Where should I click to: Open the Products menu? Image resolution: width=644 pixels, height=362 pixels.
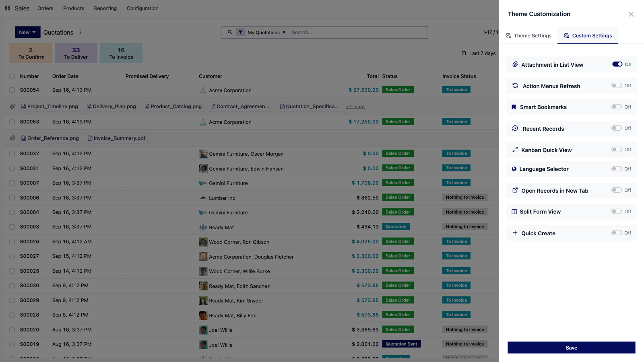pyautogui.click(x=74, y=8)
